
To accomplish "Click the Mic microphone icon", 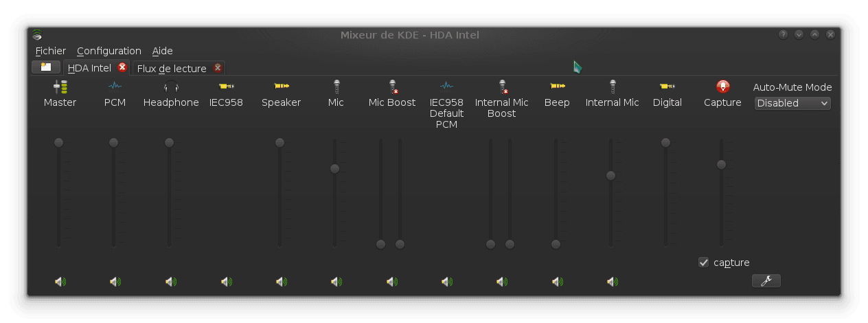I will point(336,87).
